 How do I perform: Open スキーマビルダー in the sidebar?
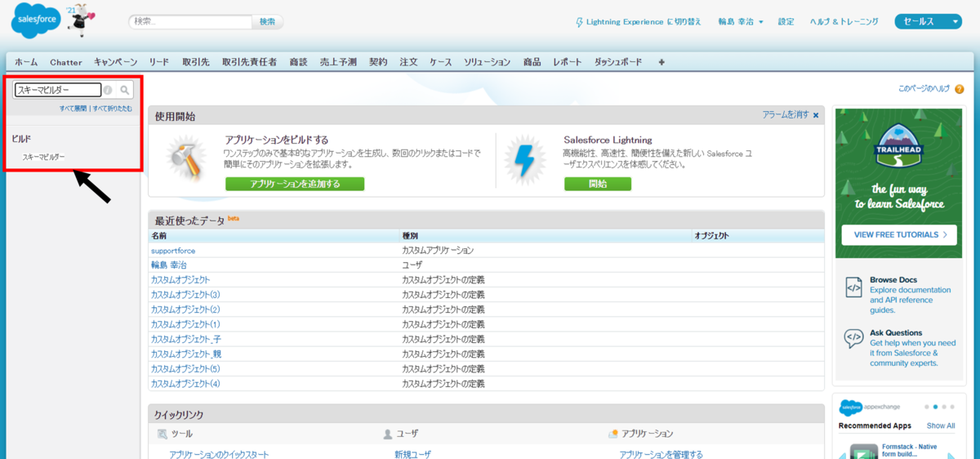[x=43, y=157]
